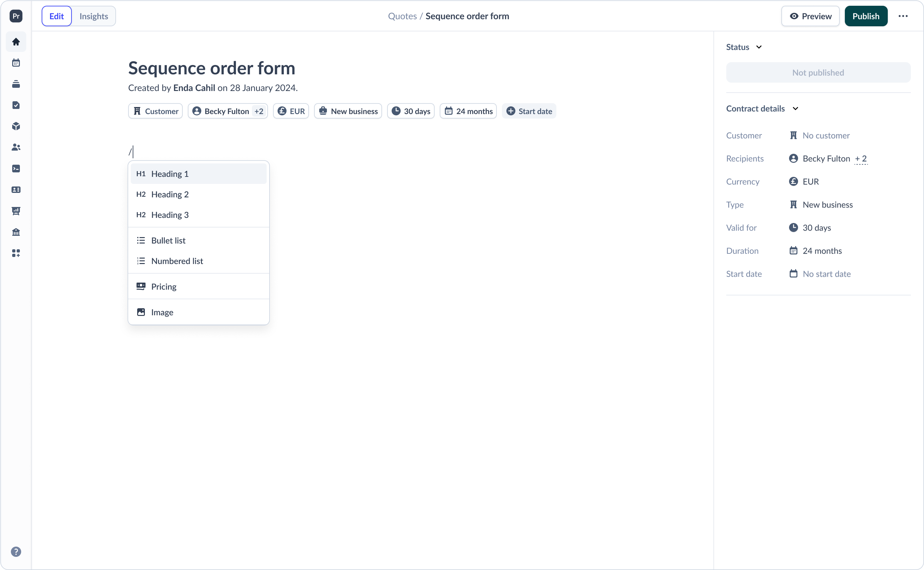924x570 pixels.
Task: Click the Publish button
Action: tap(866, 16)
